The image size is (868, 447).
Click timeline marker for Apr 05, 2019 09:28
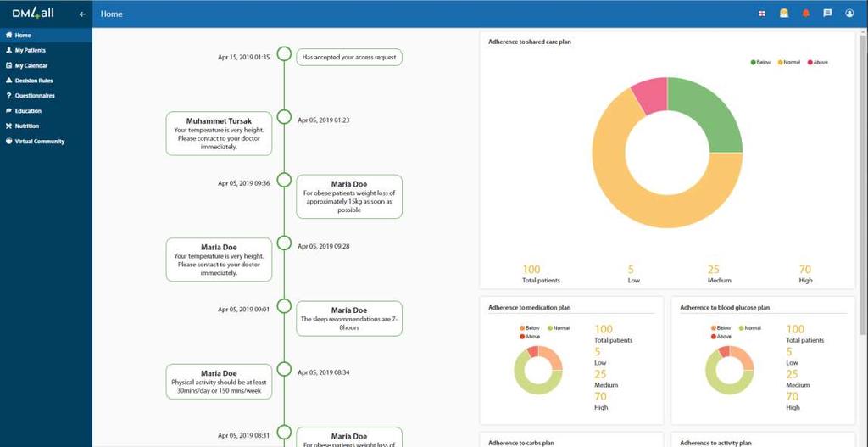(284, 243)
